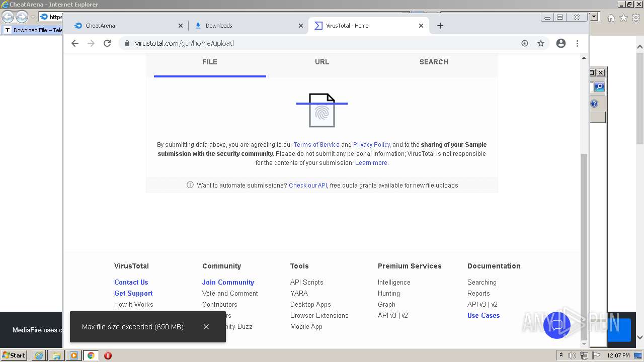Image resolution: width=644 pixels, height=362 pixels.
Task: Switch to the FILE tab
Action: pyautogui.click(x=210, y=62)
